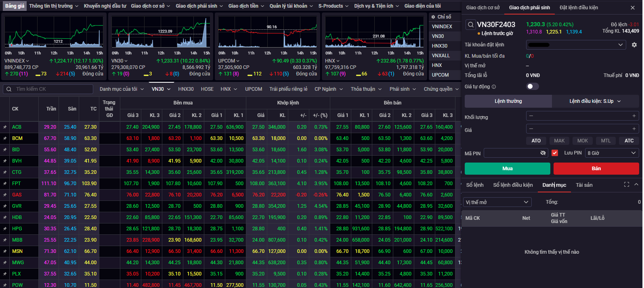Select HNX30 in the index list
The width and height of the screenshot is (644, 288).
tap(440, 46)
